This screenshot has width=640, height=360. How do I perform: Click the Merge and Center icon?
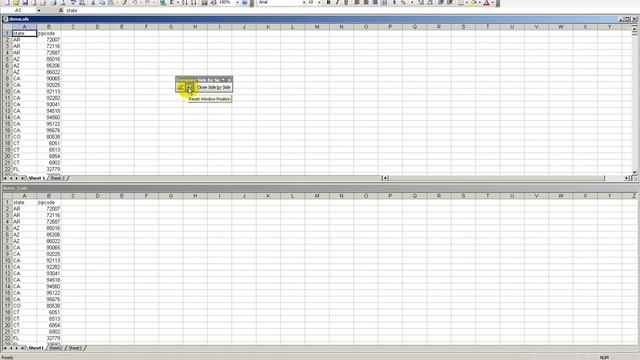click(x=384, y=2)
